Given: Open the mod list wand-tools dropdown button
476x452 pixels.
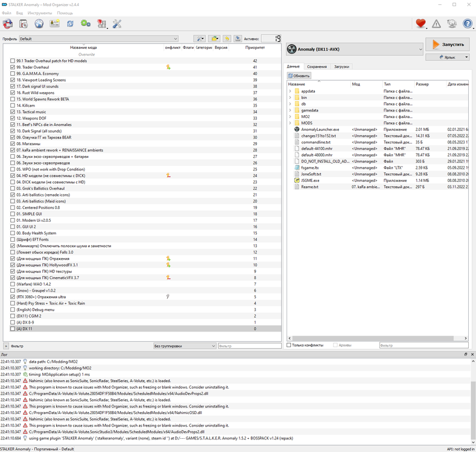Looking at the screenshot, I should click(200, 39).
